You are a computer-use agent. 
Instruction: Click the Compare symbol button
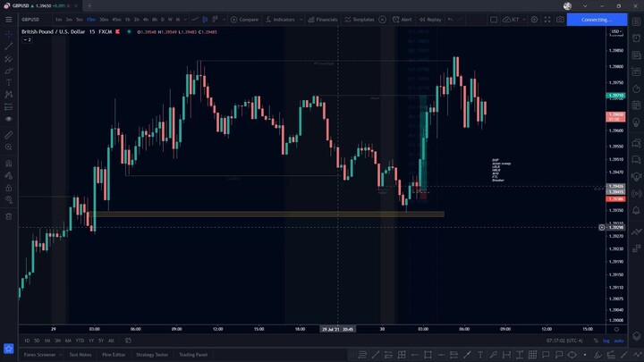pyautogui.click(x=245, y=19)
